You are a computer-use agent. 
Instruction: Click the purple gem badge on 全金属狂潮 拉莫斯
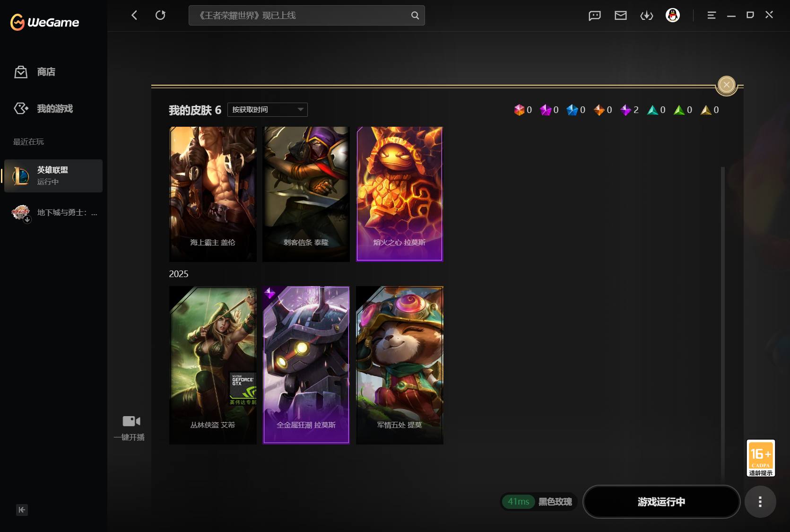click(x=269, y=293)
